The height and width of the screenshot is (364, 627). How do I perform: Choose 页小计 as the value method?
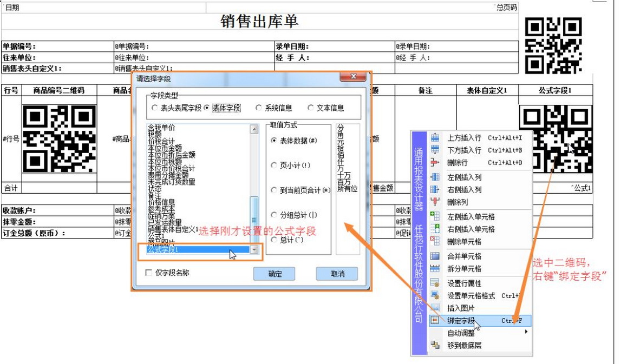(x=274, y=166)
